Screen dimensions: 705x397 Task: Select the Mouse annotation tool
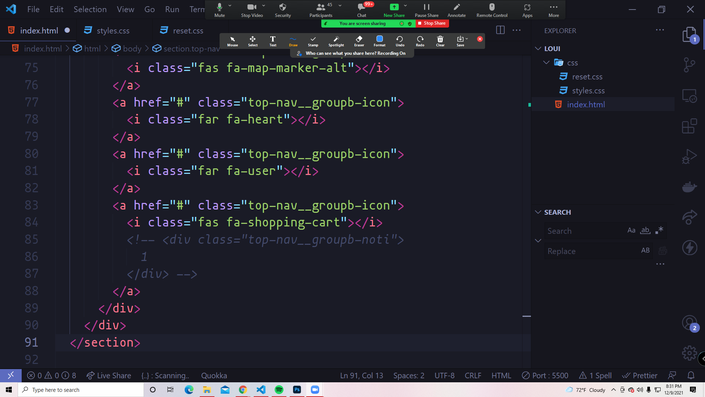(x=232, y=41)
